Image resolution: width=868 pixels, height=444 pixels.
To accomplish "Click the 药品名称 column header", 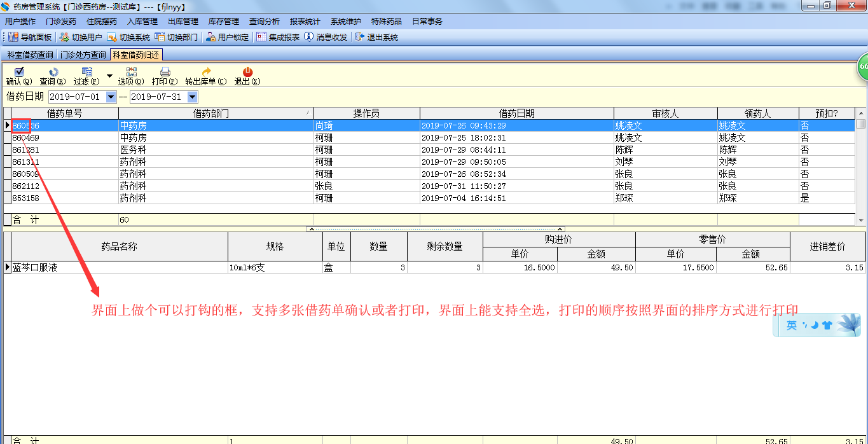I will click(x=120, y=246).
